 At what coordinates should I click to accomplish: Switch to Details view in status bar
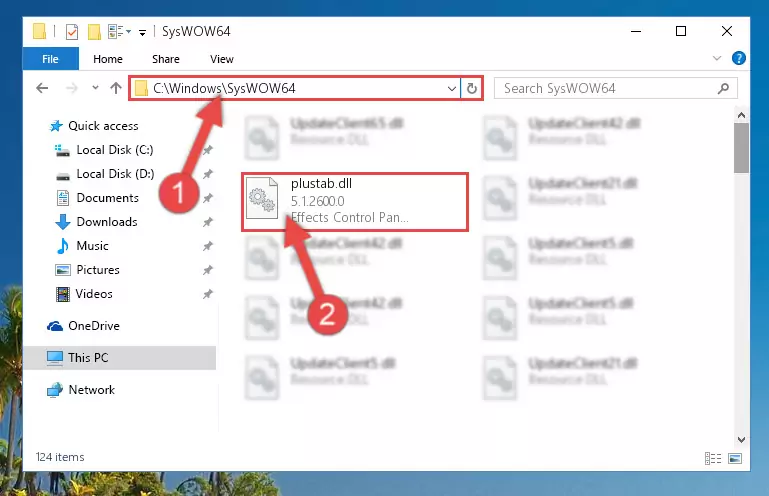pyautogui.click(x=713, y=458)
